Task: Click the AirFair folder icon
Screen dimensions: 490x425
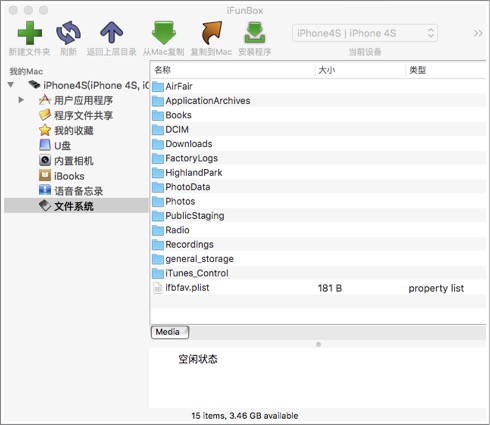Action: [x=158, y=87]
